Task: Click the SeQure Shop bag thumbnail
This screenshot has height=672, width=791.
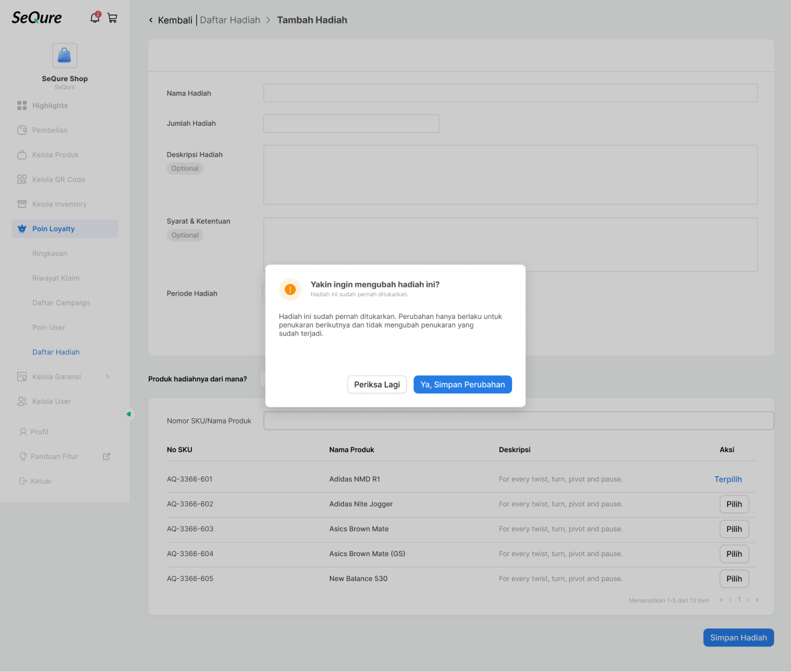Action: tap(64, 56)
